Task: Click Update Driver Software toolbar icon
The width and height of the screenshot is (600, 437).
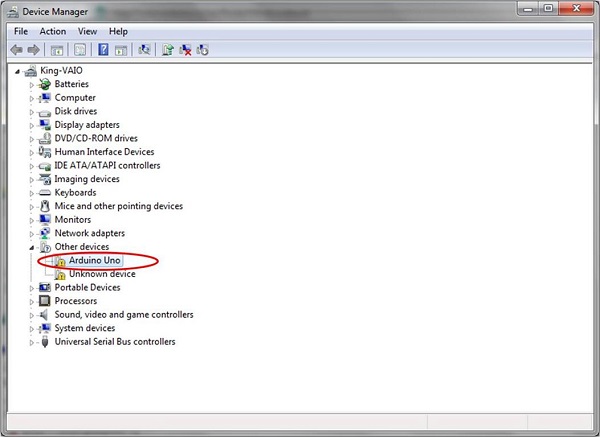Action: coord(168,50)
